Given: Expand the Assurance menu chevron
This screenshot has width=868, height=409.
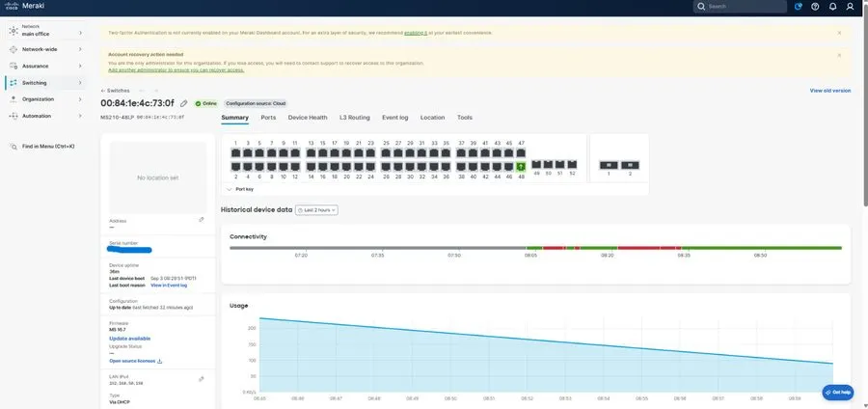Looking at the screenshot, I should 80,66.
